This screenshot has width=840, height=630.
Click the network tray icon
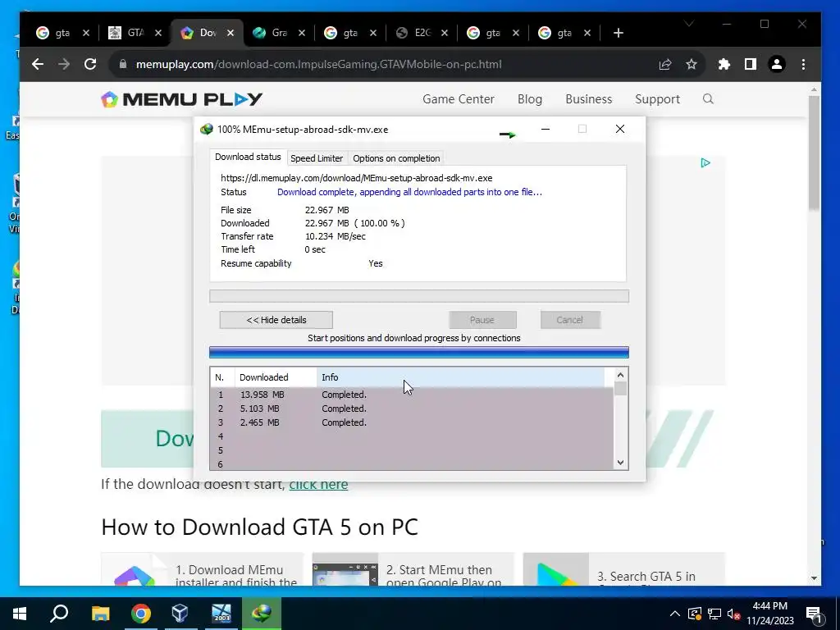[x=714, y=614]
